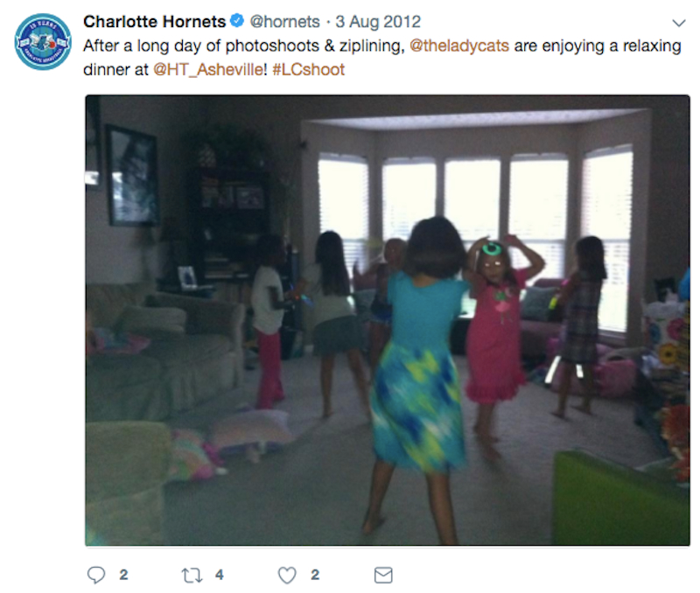Search the #LCshoot hashtag
The image size is (700, 593).
(x=309, y=70)
